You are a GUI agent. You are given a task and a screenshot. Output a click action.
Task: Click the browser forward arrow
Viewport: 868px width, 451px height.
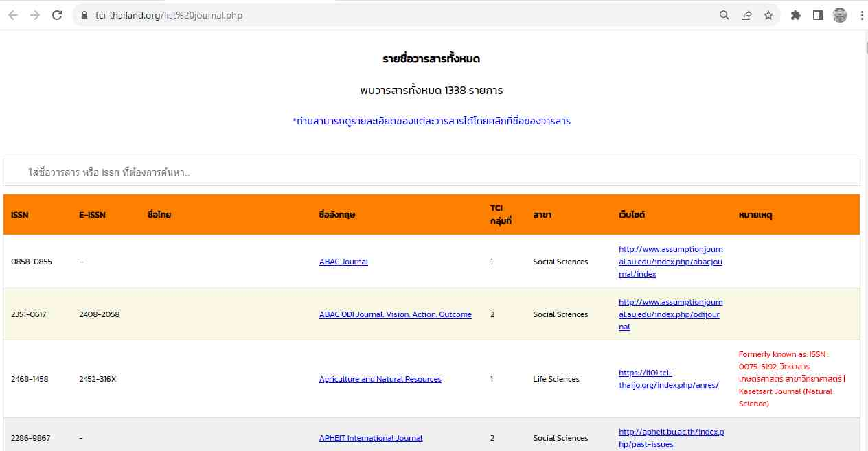(35, 15)
